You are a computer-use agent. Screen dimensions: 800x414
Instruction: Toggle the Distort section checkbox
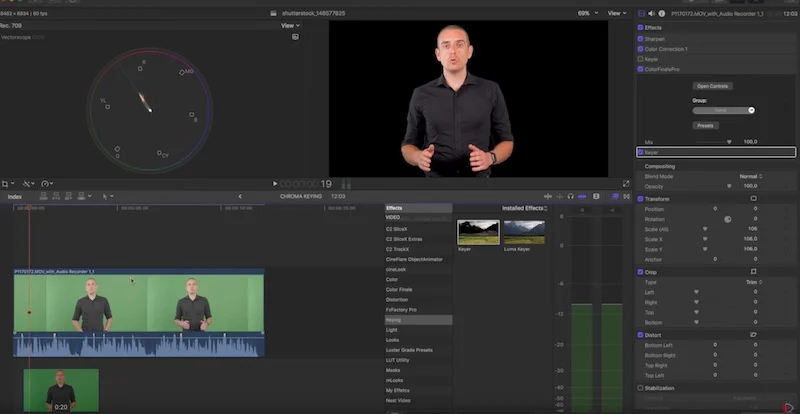(x=640, y=335)
